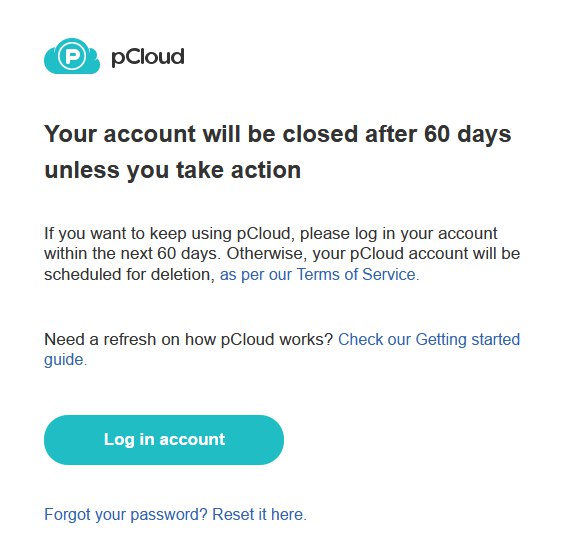Click the text 'scheduled for deletion,'

click(x=129, y=274)
